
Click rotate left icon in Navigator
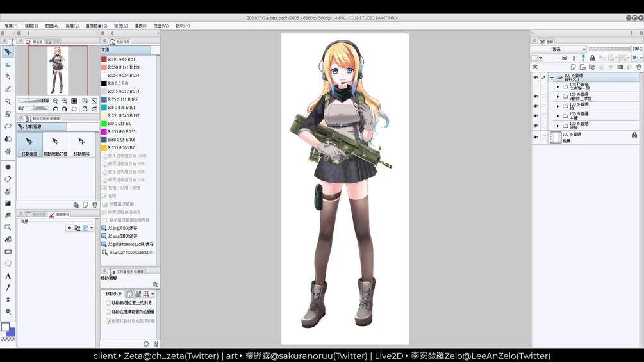click(55, 109)
